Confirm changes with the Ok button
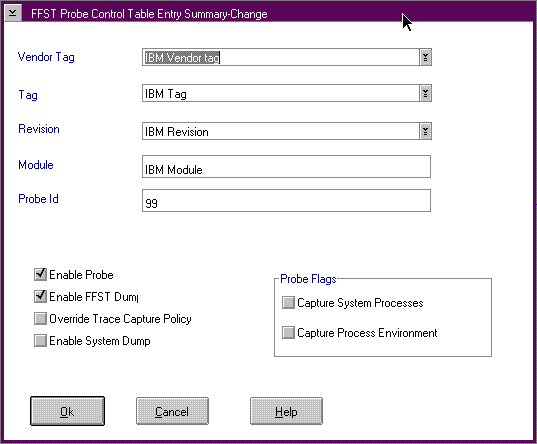The height and width of the screenshot is (444, 537). click(67, 411)
